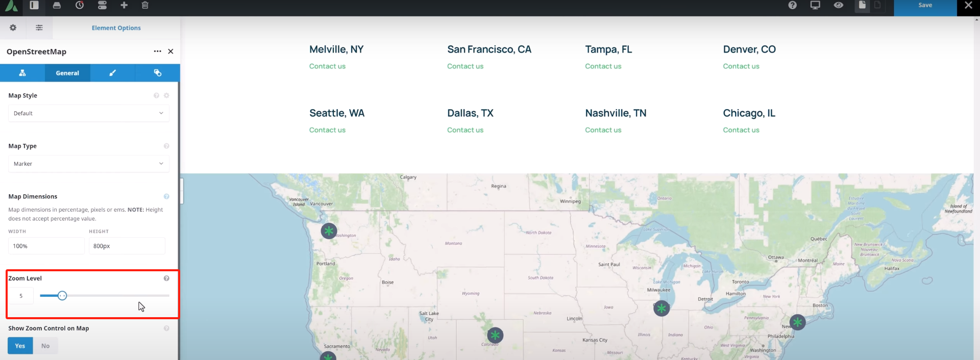Open the question mark help icon in top toolbar

[x=792, y=5]
